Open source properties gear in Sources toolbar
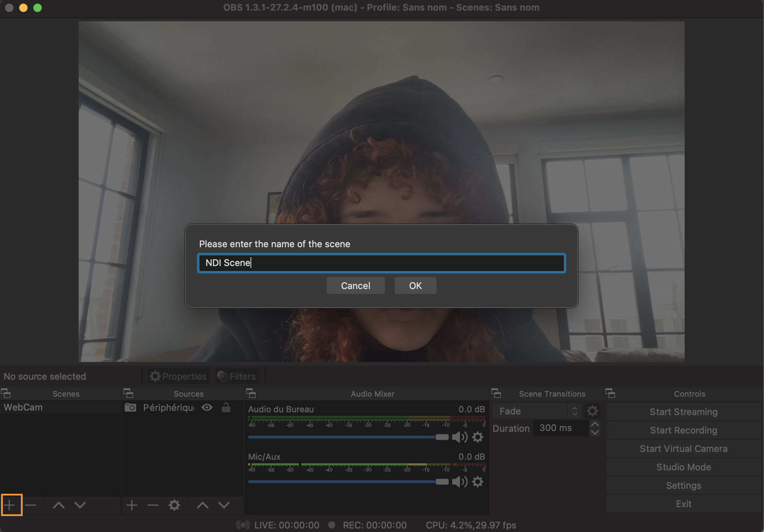Viewport: 764px width, 532px height. click(174, 505)
